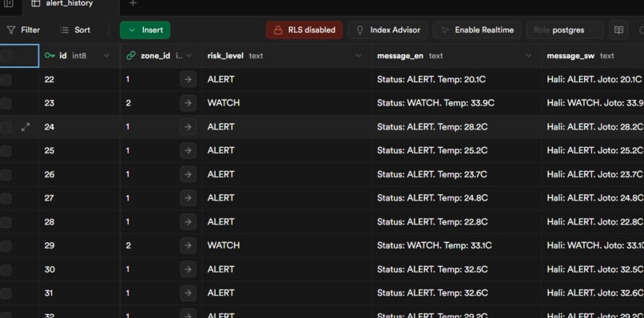Open the Index Advisor
The width and height of the screenshot is (644, 318).
coord(388,30)
